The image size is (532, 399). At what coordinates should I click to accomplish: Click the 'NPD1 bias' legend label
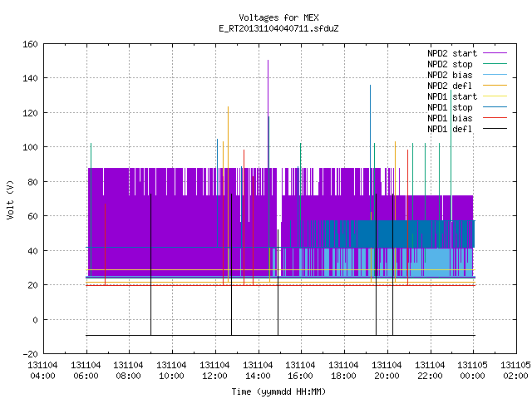coord(450,118)
